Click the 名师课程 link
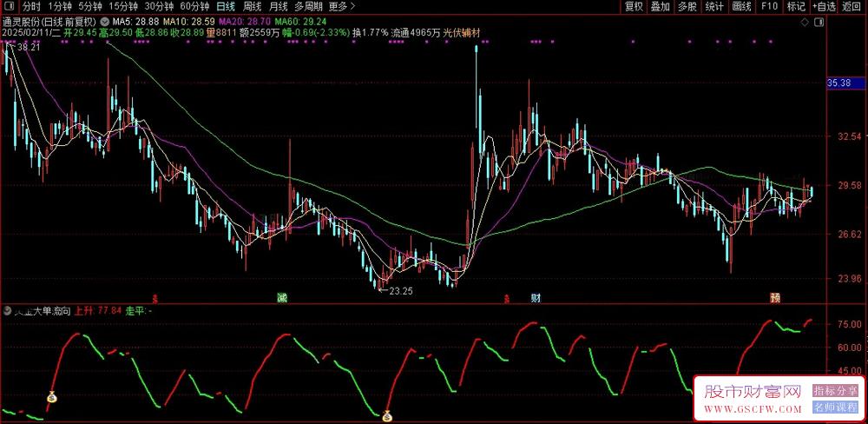The height and width of the screenshot is (424, 868). 835,407
